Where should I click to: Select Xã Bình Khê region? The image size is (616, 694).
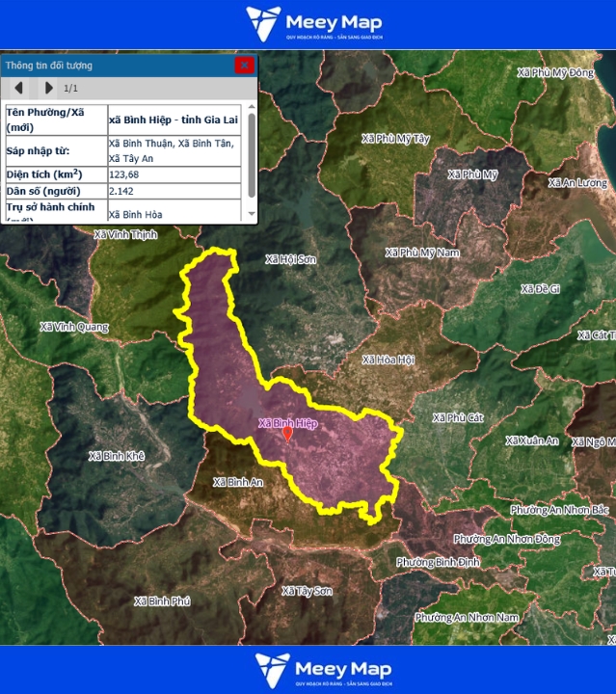pyautogui.click(x=116, y=455)
